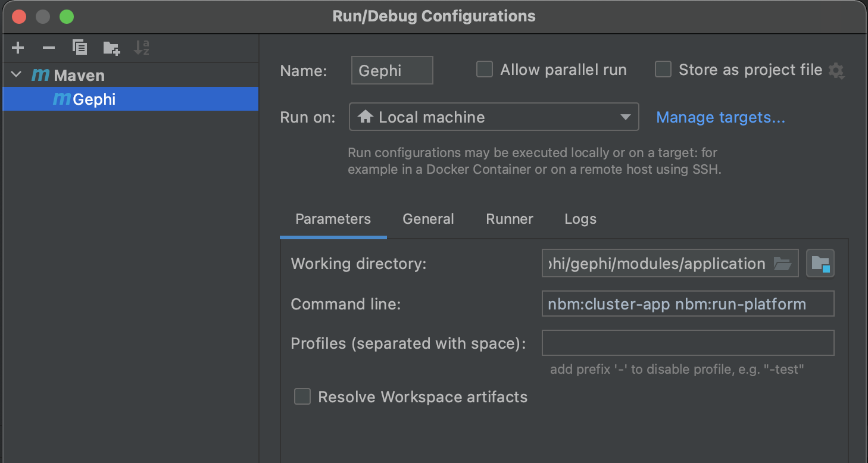Viewport: 868px width, 463px height.
Task: Click the folder browse icon in Working directory
Action: pos(782,264)
